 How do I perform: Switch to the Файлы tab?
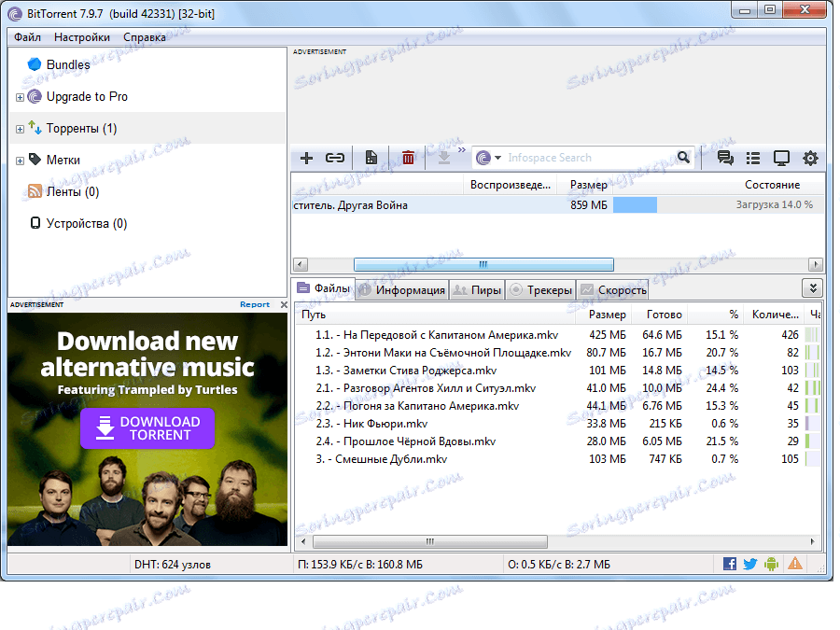(x=324, y=288)
